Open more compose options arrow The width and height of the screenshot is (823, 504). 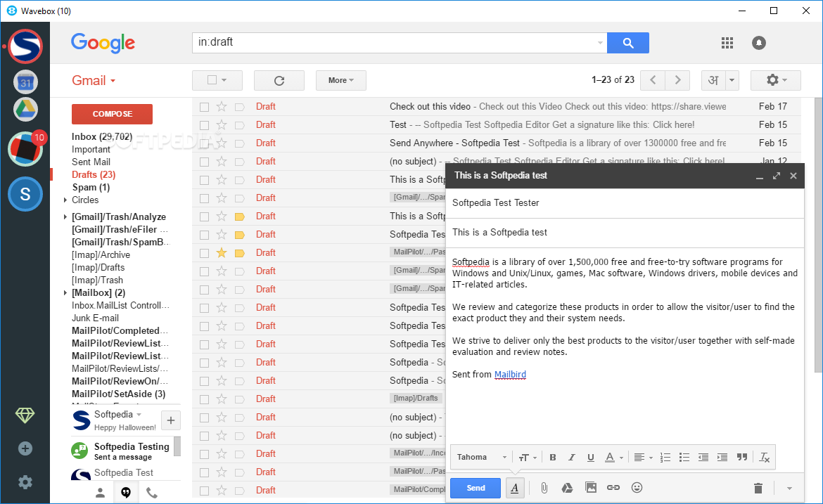click(x=789, y=489)
